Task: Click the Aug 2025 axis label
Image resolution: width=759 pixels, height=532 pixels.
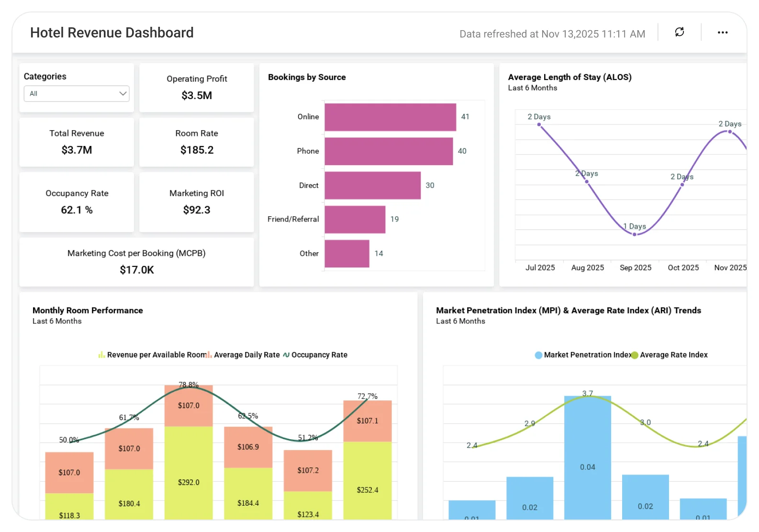Action: coord(588,268)
